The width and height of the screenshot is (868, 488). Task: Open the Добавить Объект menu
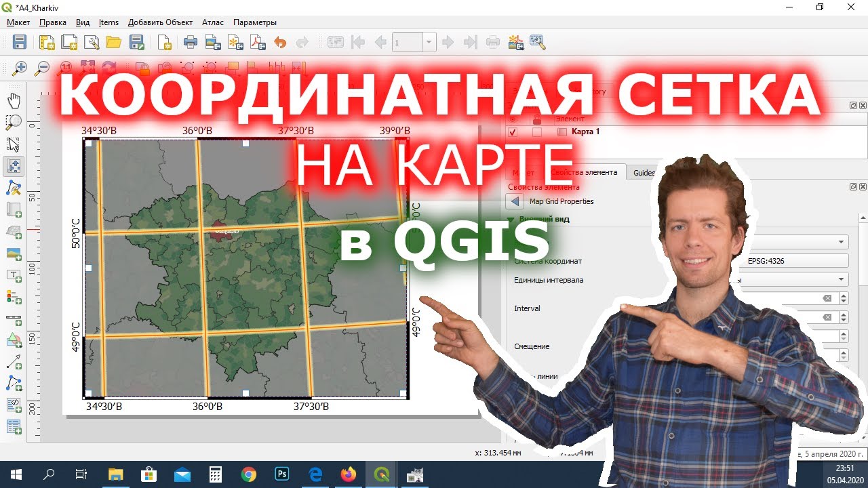tap(160, 22)
